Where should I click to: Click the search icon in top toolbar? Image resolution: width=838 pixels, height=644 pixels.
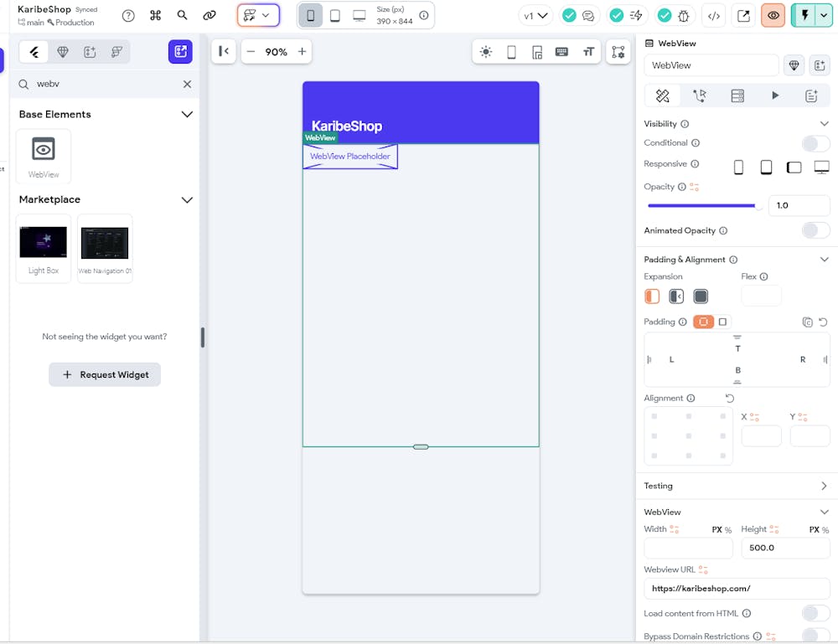click(x=183, y=15)
